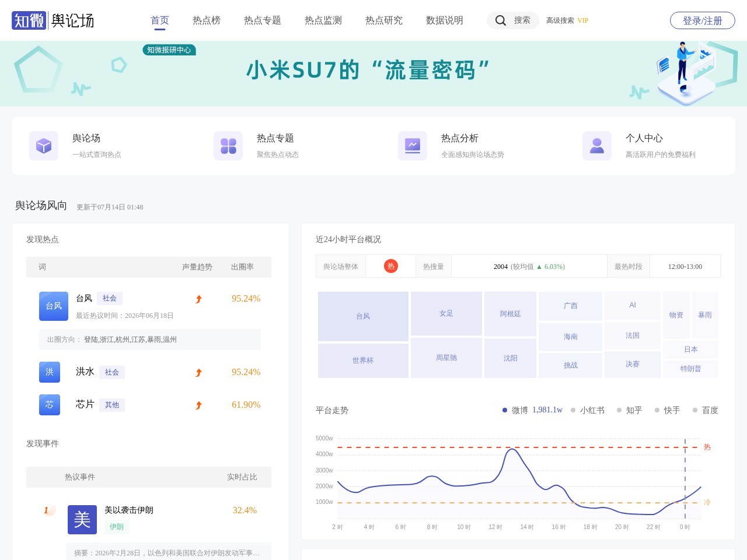Open the 美以袭击伊朗 event title
The height and width of the screenshot is (560, 747).
click(129, 510)
